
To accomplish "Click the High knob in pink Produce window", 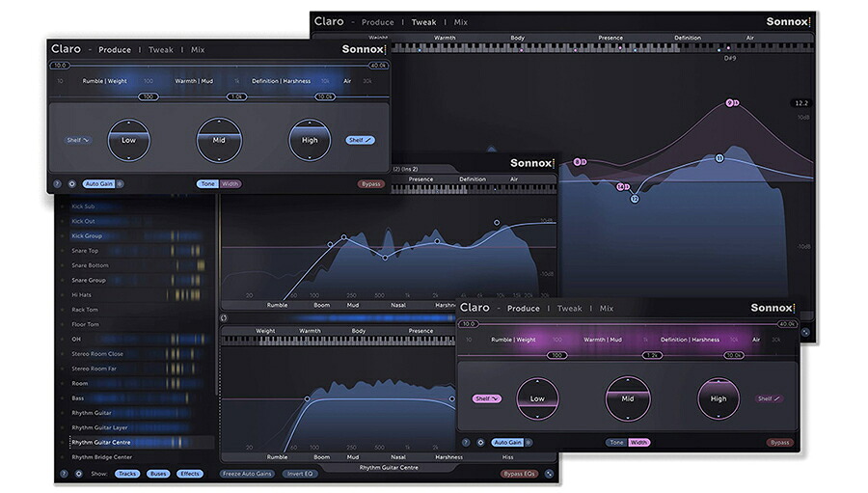I will (x=719, y=398).
